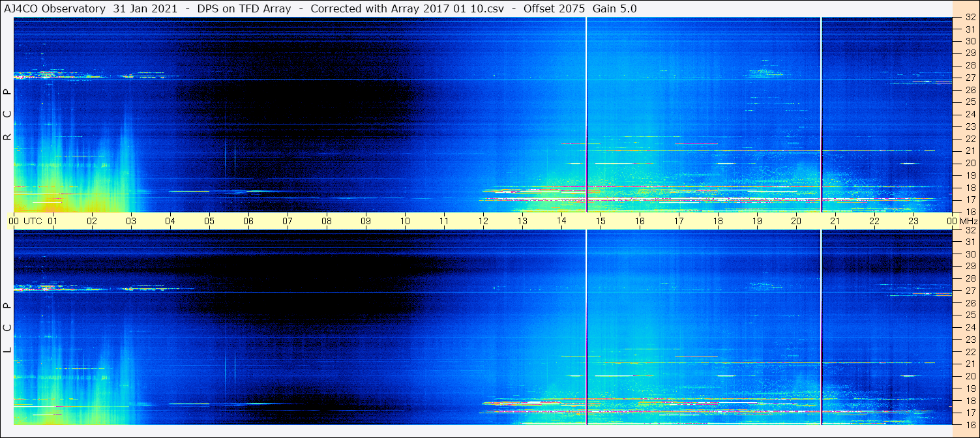Click hour label "06" on the time axis
Screen dimensions: 980x438
pyautogui.click(x=248, y=221)
